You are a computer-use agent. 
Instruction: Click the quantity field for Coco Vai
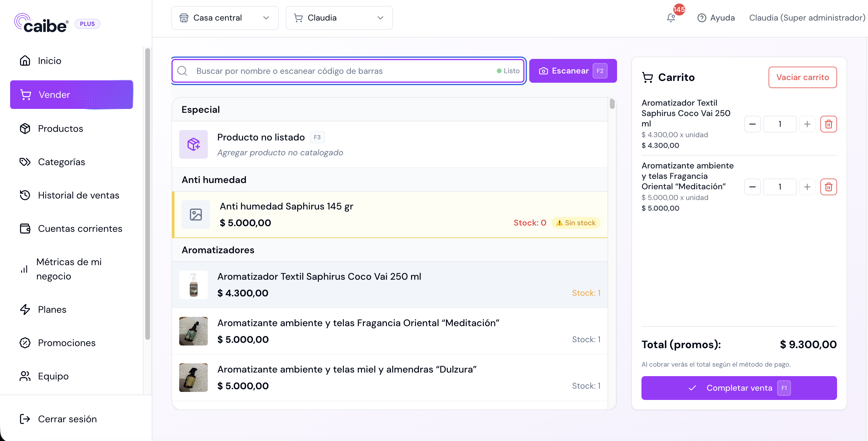[780, 124]
